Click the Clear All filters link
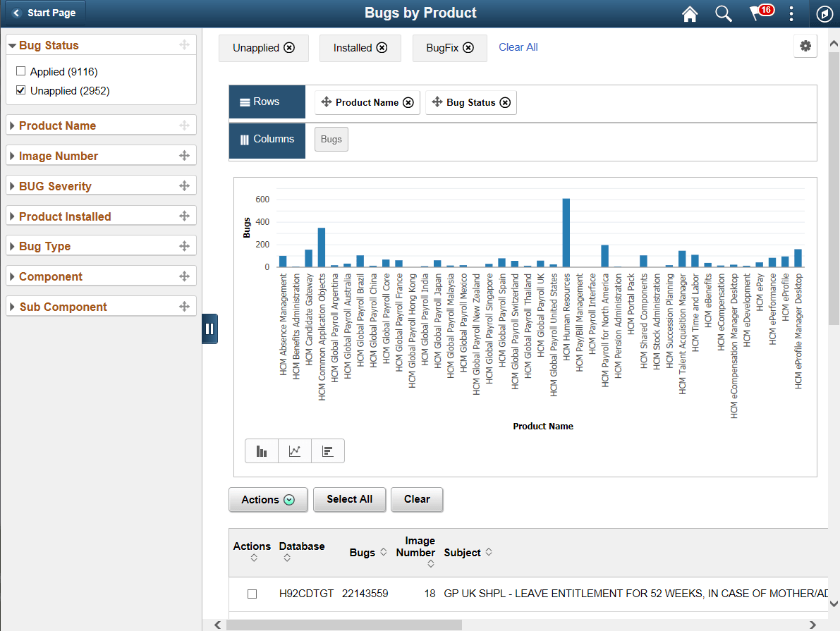The height and width of the screenshot is (631, 840). tap(518, 47)
